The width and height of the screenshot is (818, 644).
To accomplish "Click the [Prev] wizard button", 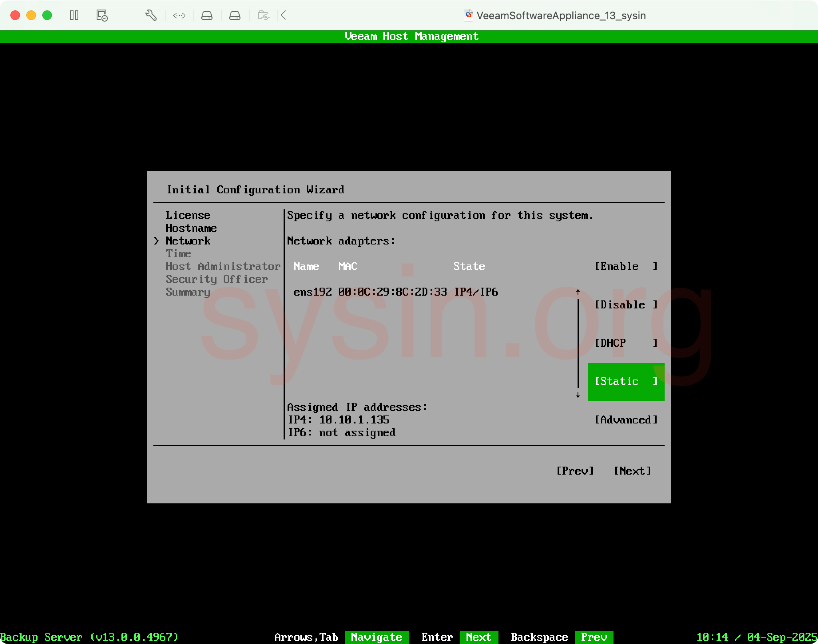I will tap(575, 471).
